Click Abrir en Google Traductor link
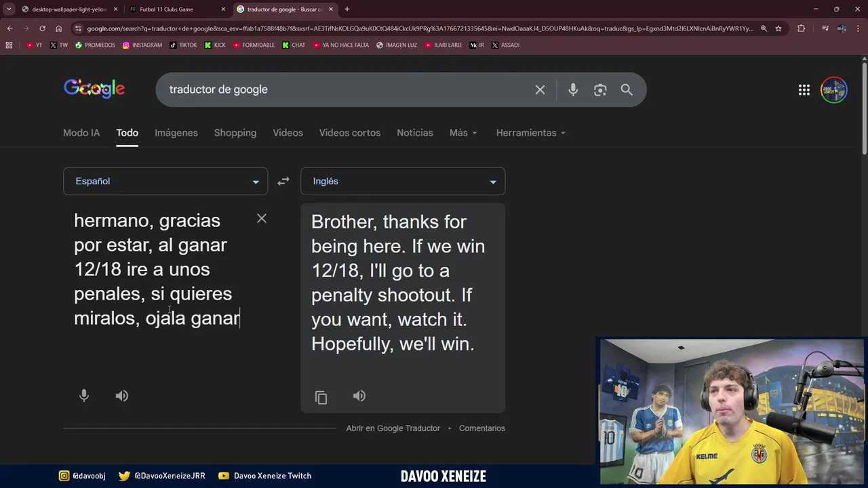The image size is (868, 488). (x=393, y=428)
